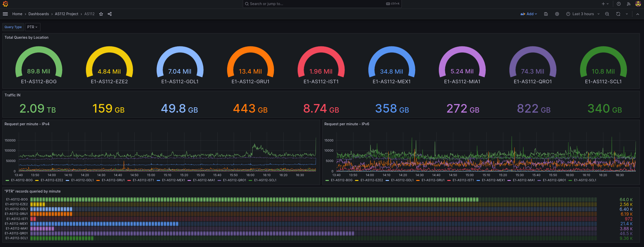This screenshot has width=644, height=247.
Task: Collapse the top bar with the chevron-up icon
Action: pos(638,14)
